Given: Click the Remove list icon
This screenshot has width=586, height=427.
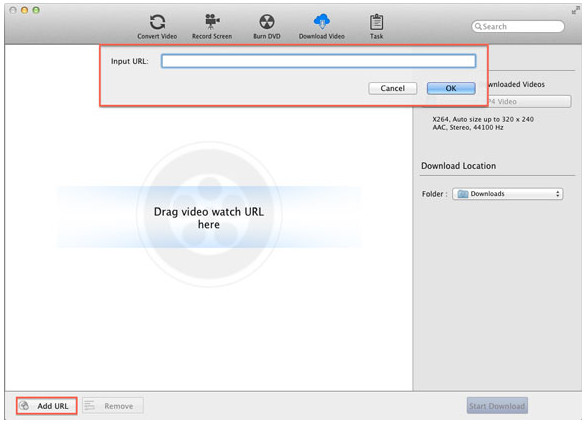Looking at the screenshot, I should pos(89,405).
